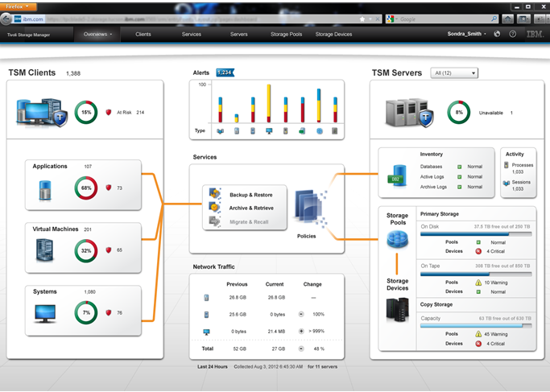Viewport: 550px width, 392px height.
Task: Select Migrate & Recall service
Action: pos(249,222)
